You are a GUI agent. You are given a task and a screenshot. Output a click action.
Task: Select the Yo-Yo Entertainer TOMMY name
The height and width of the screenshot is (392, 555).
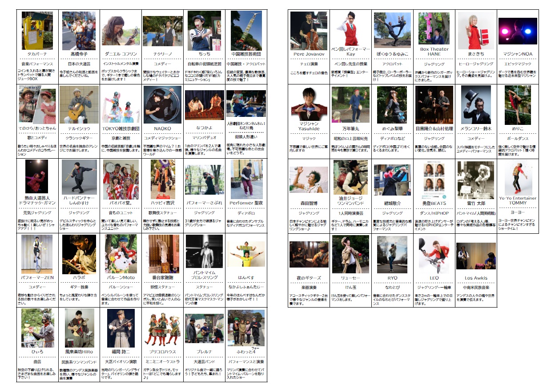pos(518,200)
